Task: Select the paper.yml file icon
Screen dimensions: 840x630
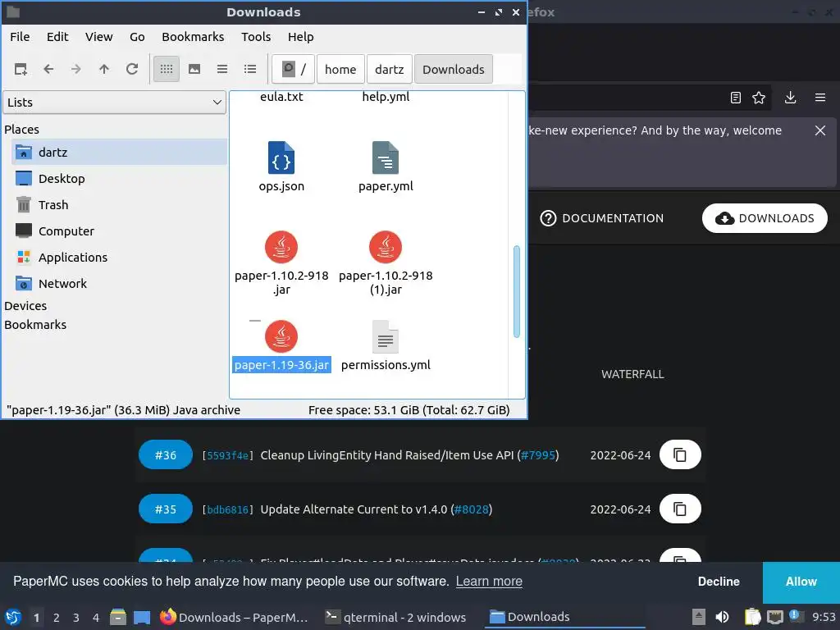Action: coord(386,157)
